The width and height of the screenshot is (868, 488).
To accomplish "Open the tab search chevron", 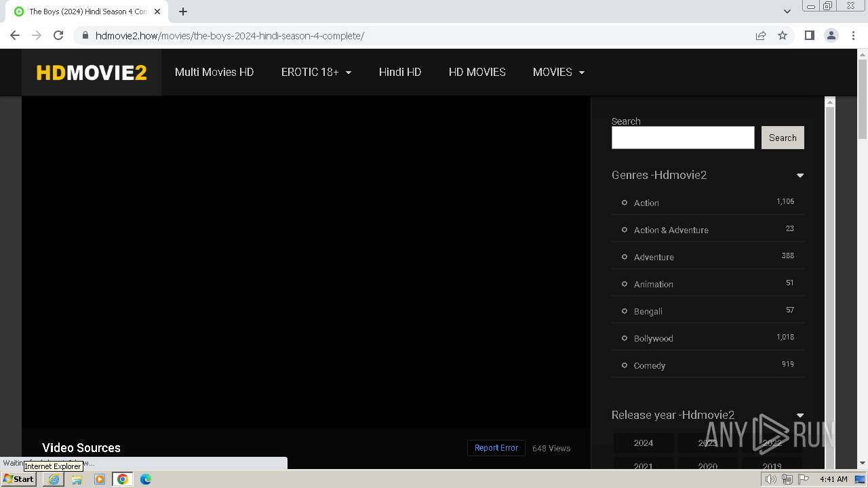I will pos(787,12).
